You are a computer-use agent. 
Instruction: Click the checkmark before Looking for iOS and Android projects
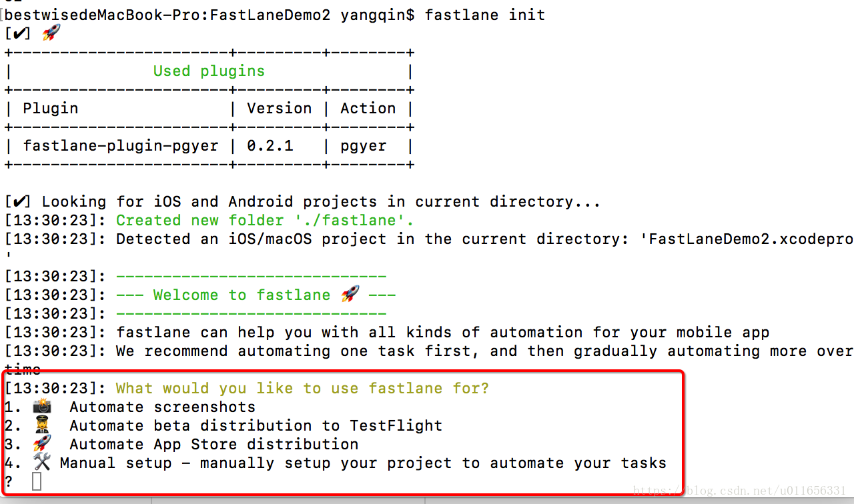tap(22, 201)
